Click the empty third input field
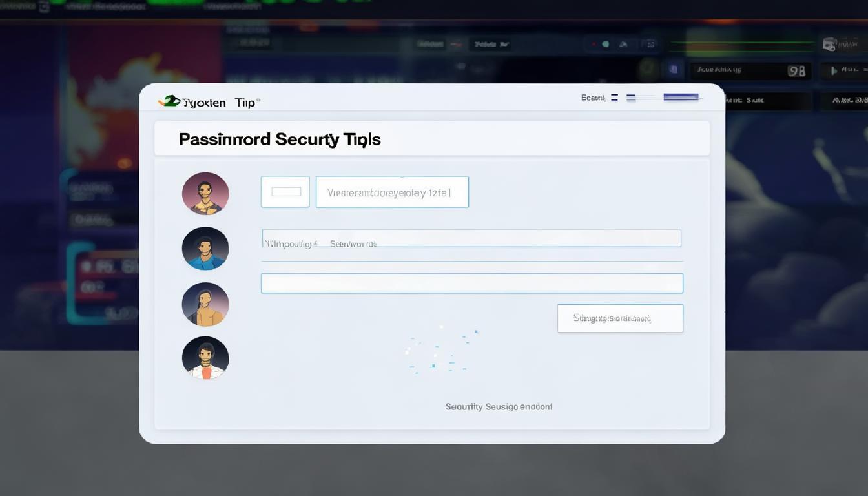868x496 pixels. (x=471, y=284)
